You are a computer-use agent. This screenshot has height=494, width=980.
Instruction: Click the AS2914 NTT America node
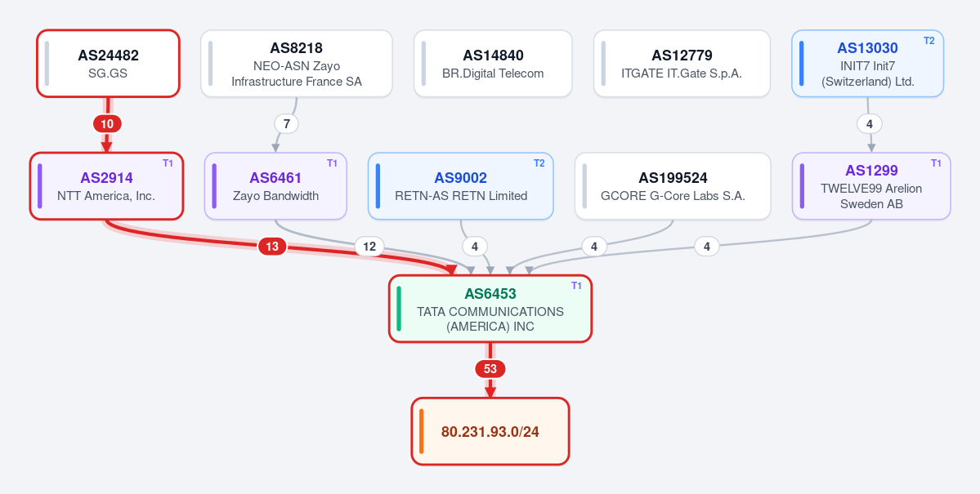(x=106, y=186)
